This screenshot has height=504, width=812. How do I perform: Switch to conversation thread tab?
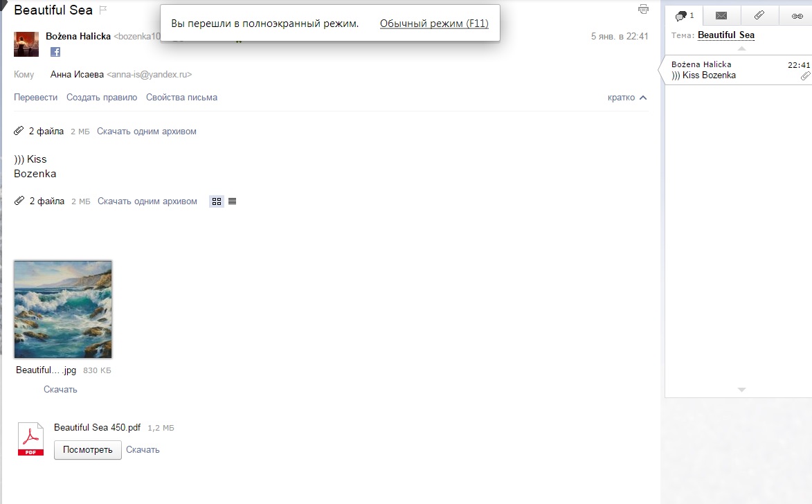coord(684,15)
